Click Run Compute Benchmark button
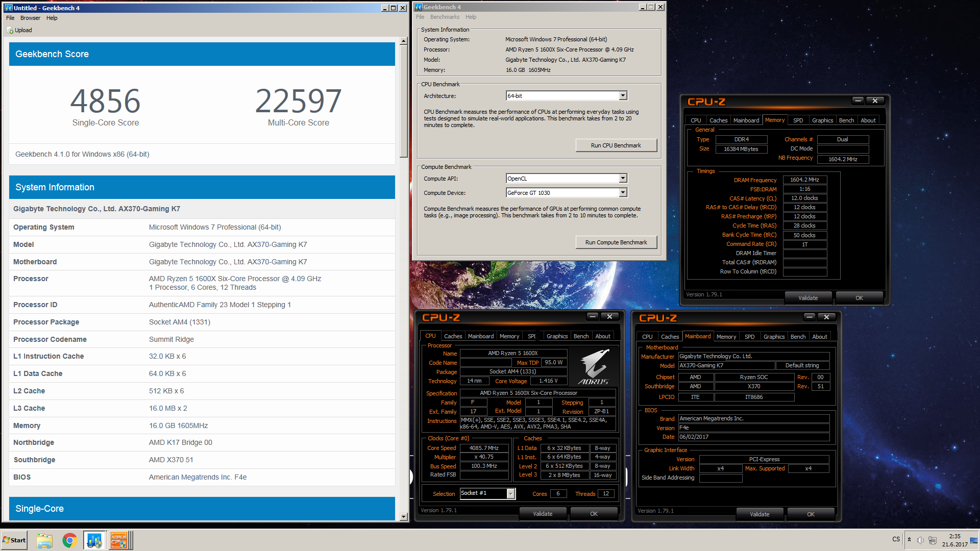 (616, 242)
